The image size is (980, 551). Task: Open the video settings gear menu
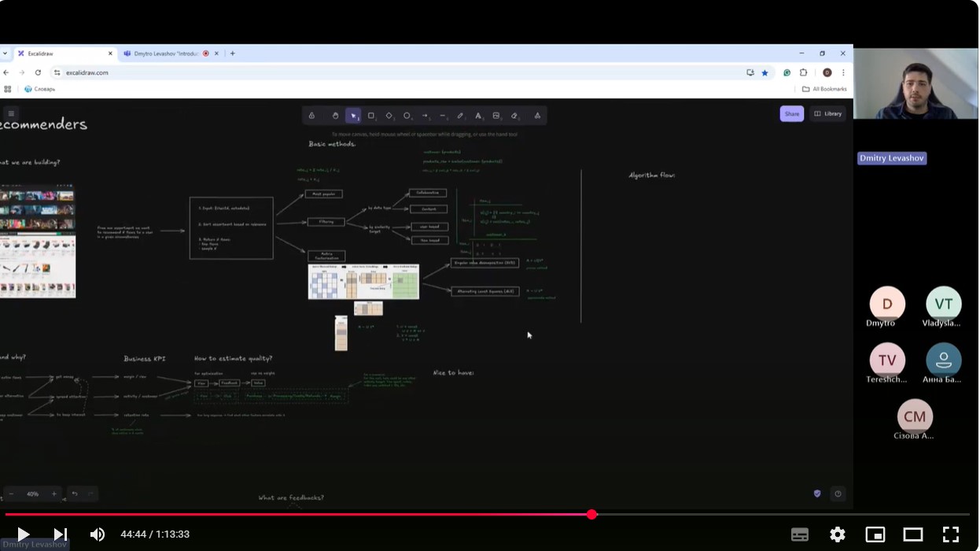pyautogui.click(x=838, y=534)
